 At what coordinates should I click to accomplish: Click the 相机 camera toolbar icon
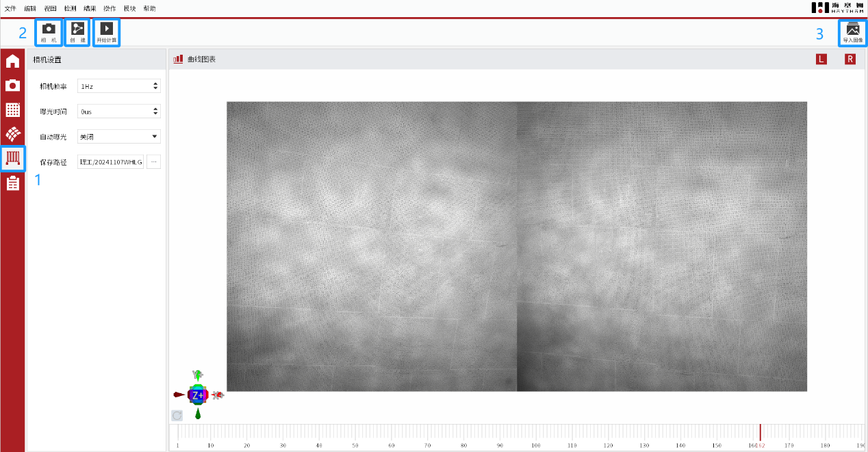tap(49, 31)
